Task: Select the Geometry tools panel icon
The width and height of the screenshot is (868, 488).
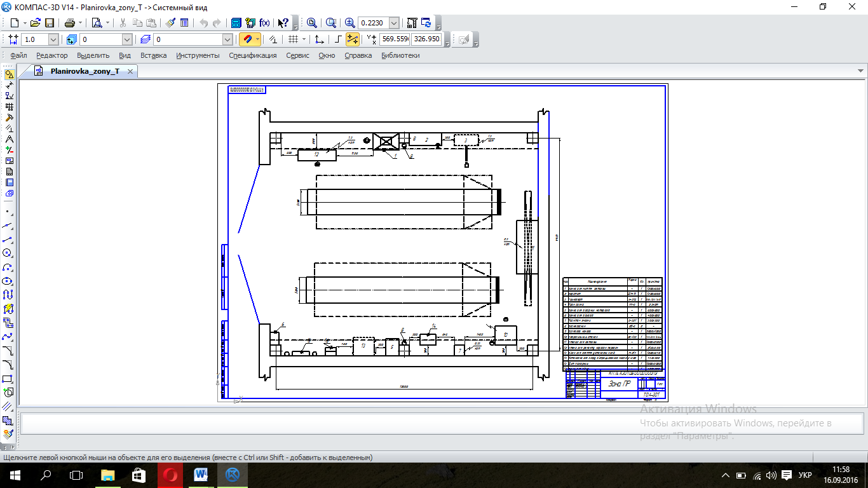Action: [9, 74]
